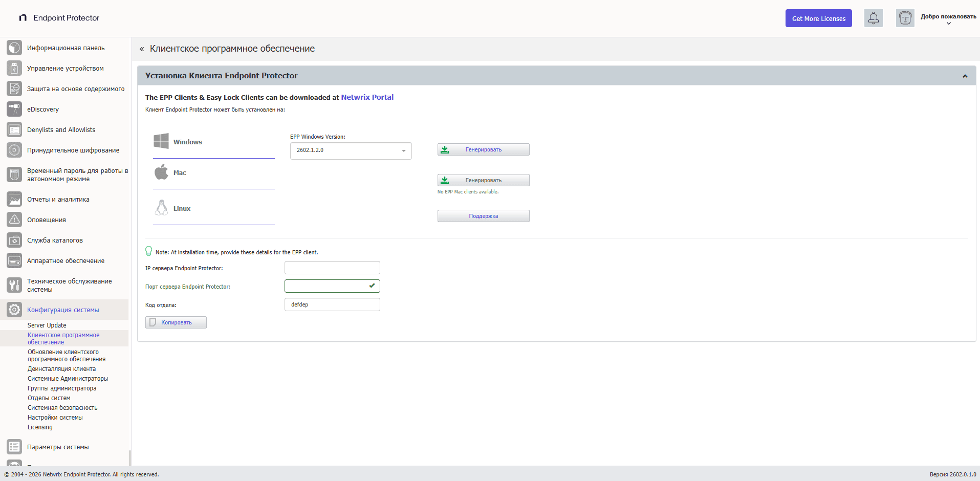Click the Временный пароль sidebar icon
The width and height of the screenshot is (980, 481).
14,174
